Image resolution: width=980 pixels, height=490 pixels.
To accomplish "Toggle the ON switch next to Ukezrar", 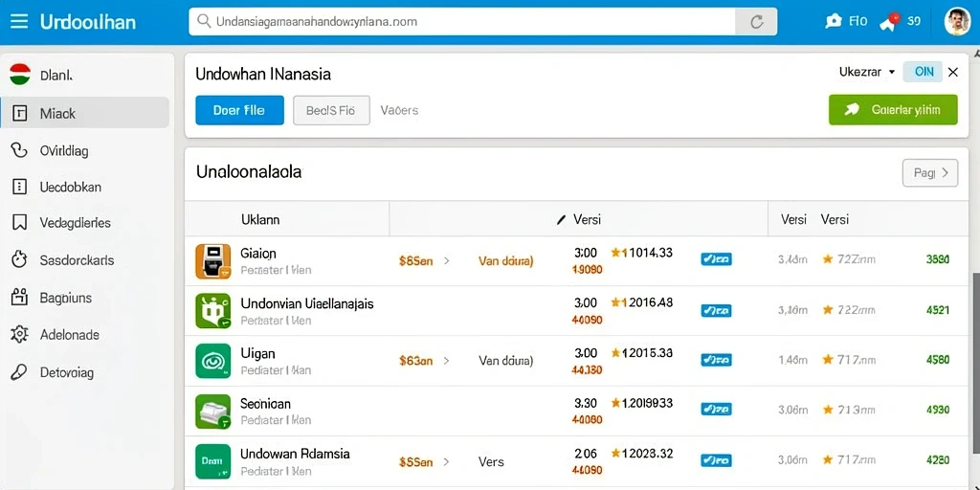I will pyautogui.click(x=923, y=72).
